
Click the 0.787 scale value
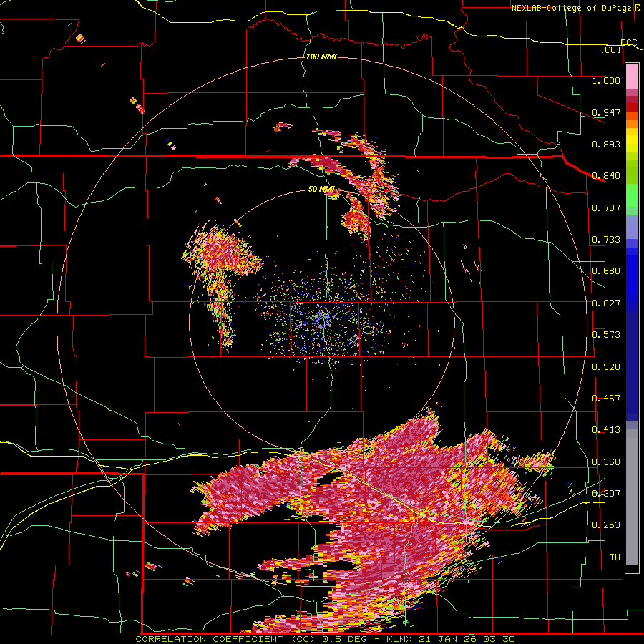tap(606, 208)
